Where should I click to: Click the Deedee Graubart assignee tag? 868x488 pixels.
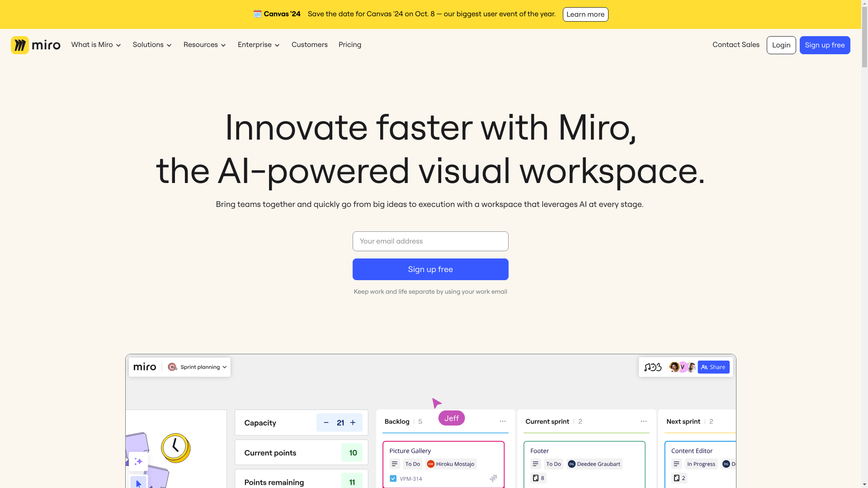(594, 464)
